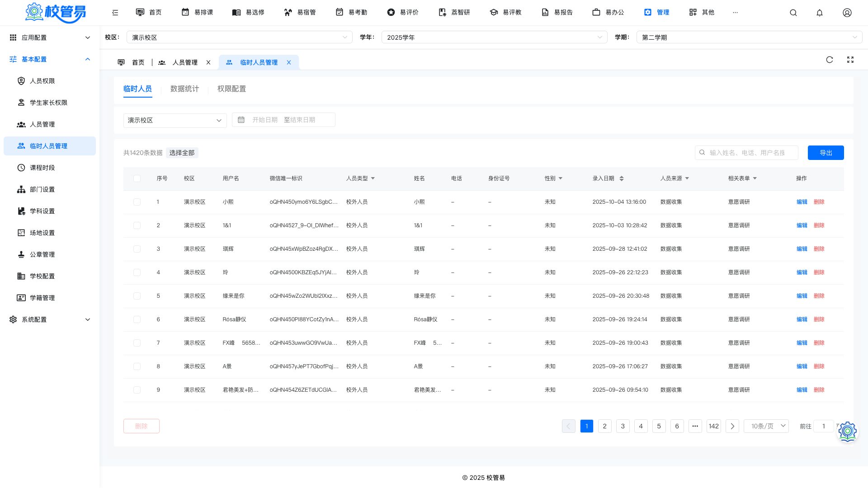Collapse the sidebar menu toggle icon
The height and width of the screenshot is (488, 868).
(x=115, y=13)
